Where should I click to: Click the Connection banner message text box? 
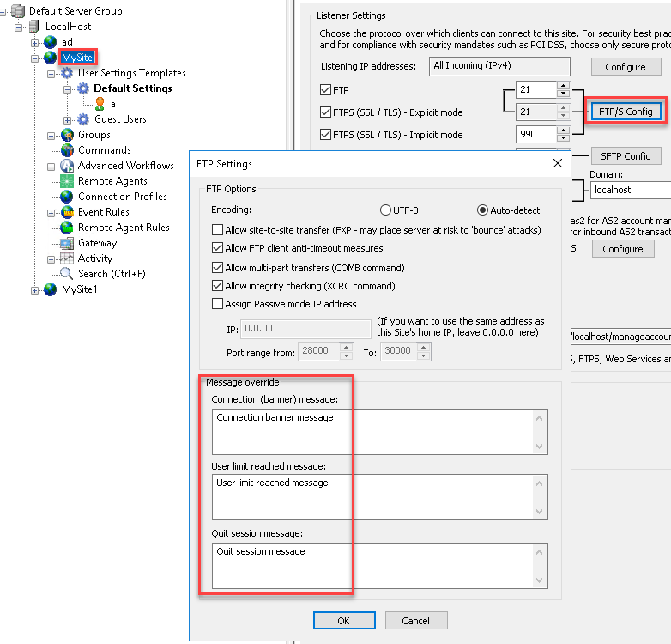tap(373, 431)
